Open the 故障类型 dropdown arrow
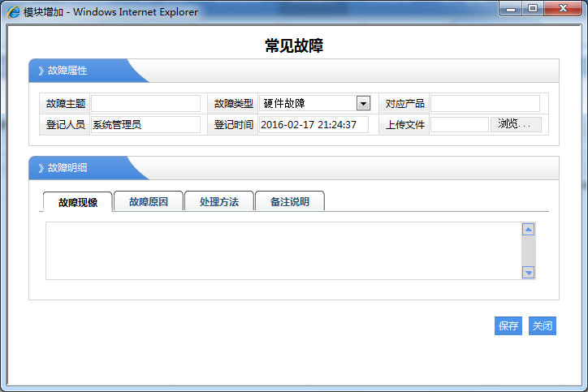The height and width of the screenshot is (392, 588). [x=363, y=103]
